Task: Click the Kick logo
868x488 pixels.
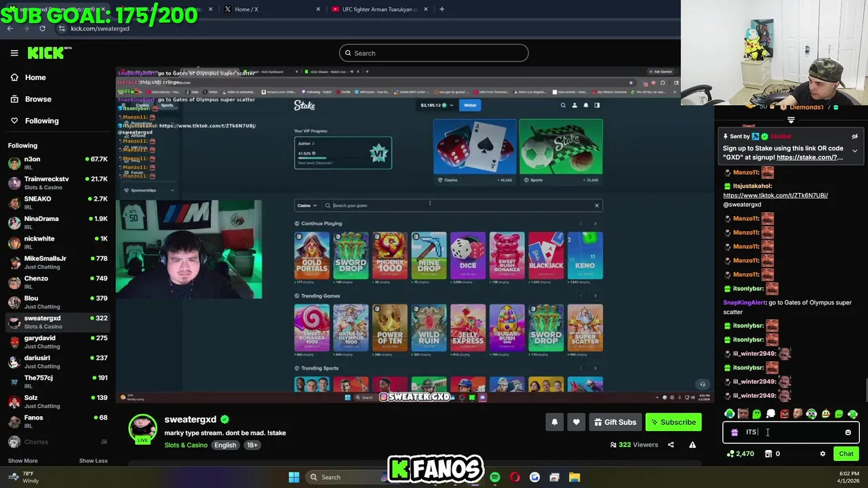Action: pyautogui.click(x=49, y=53)
